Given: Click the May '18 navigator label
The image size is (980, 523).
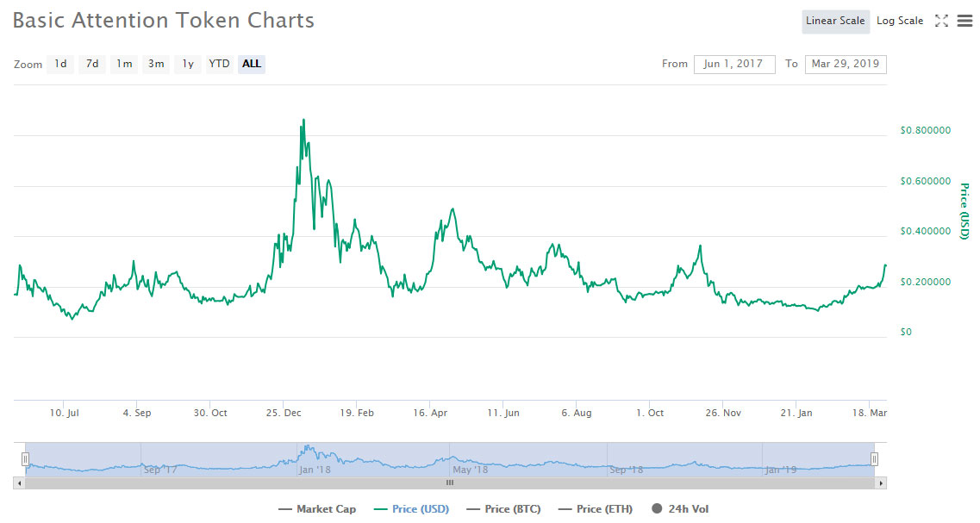Looking at the screenshot, I should point(471,470).
